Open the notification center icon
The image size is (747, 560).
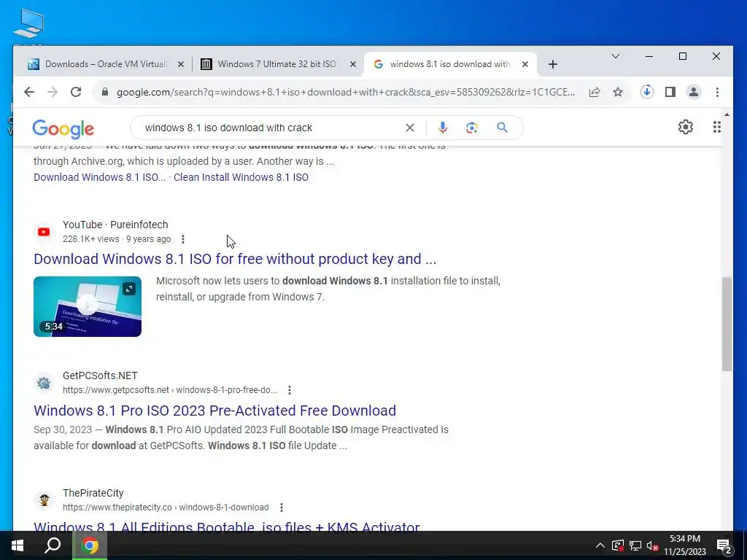[x=724, y=545]
